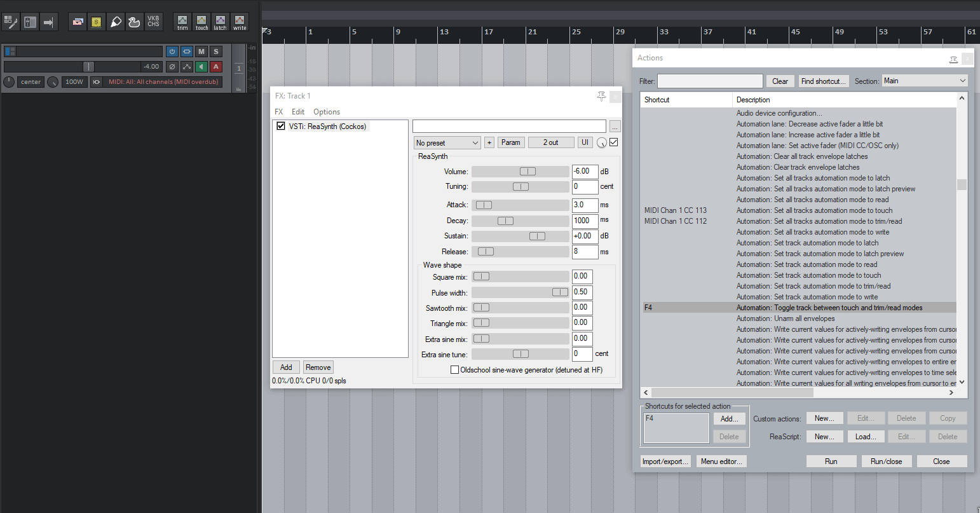Screen dimensions: 980x513
Task: Click the MIDI input icon on track
Action: tap(97, 81)
